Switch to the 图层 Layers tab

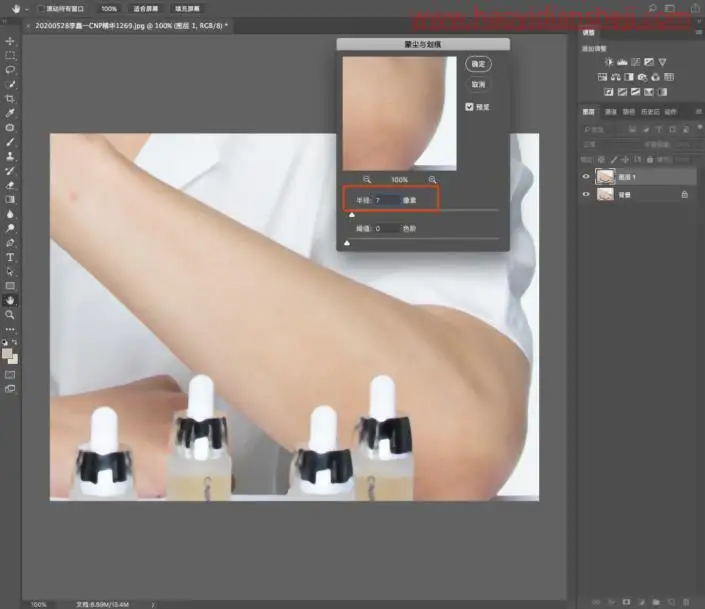pyautogui.click(x=589, y=112)
